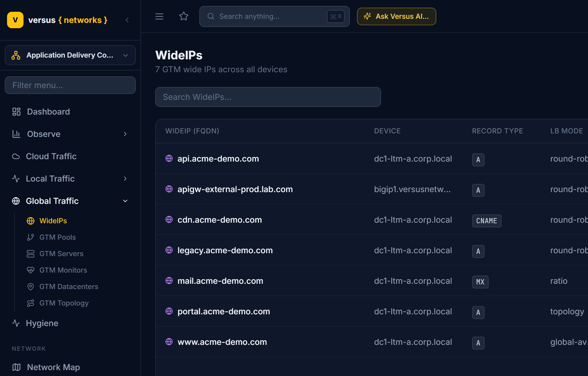This screenshot has height=376, width=588.
Task: Open the Hygiene menu item
Action: (70, 323)
